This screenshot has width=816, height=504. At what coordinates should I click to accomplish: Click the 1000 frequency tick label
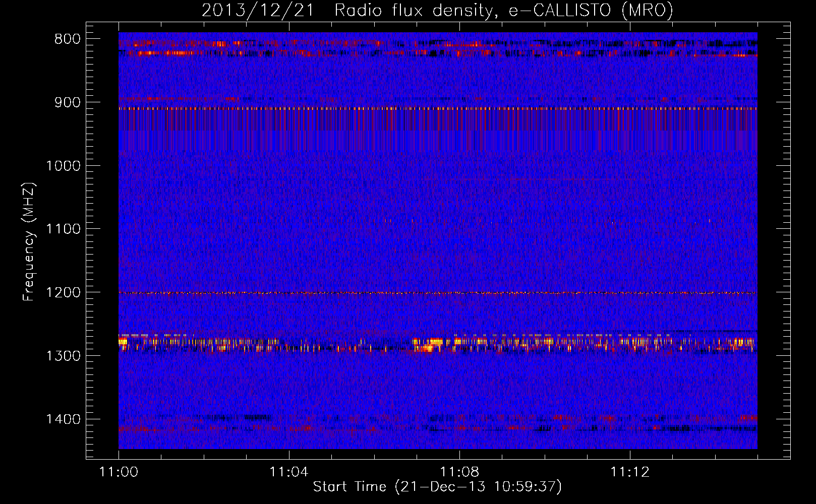coord(63,166)
